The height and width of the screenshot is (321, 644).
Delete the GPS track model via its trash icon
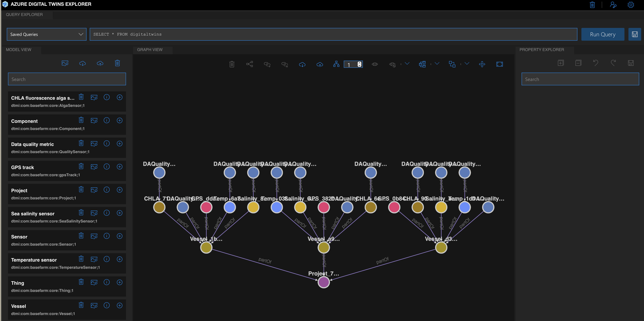(81, 166)
